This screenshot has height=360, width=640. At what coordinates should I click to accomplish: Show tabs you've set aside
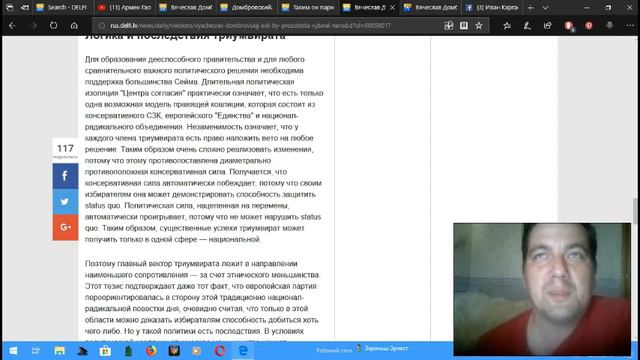(10, 7)
